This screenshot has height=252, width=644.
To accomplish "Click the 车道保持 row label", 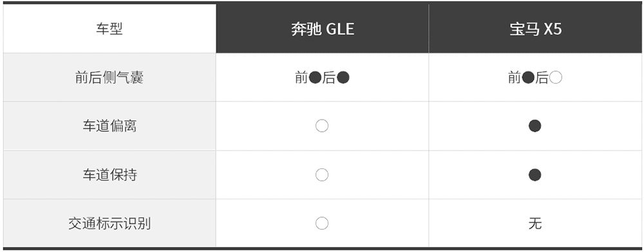I will pos(109,175).
